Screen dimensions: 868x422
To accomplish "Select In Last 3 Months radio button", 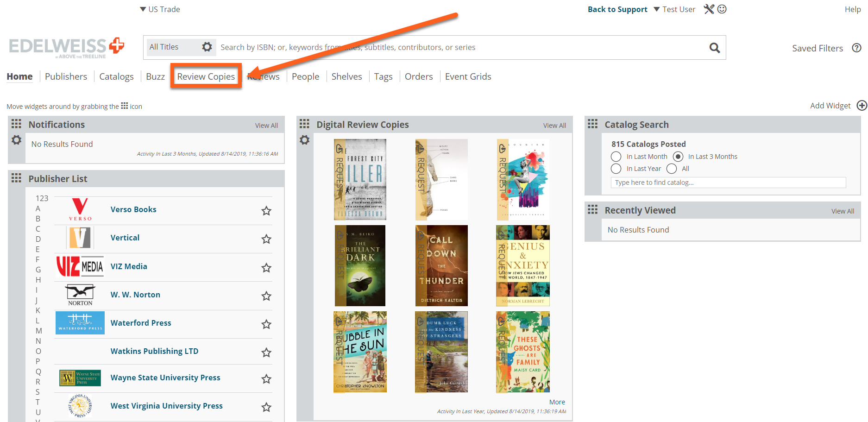I will pos(678,157).
